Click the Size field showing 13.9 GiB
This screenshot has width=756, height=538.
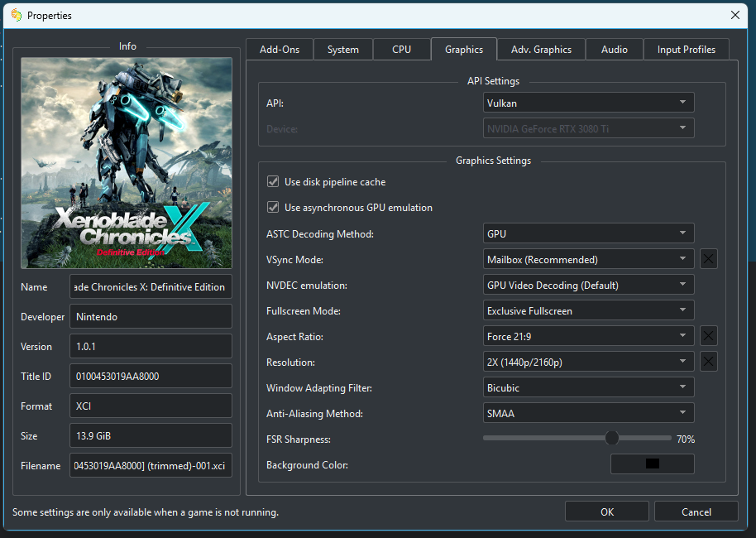[151, 435]
